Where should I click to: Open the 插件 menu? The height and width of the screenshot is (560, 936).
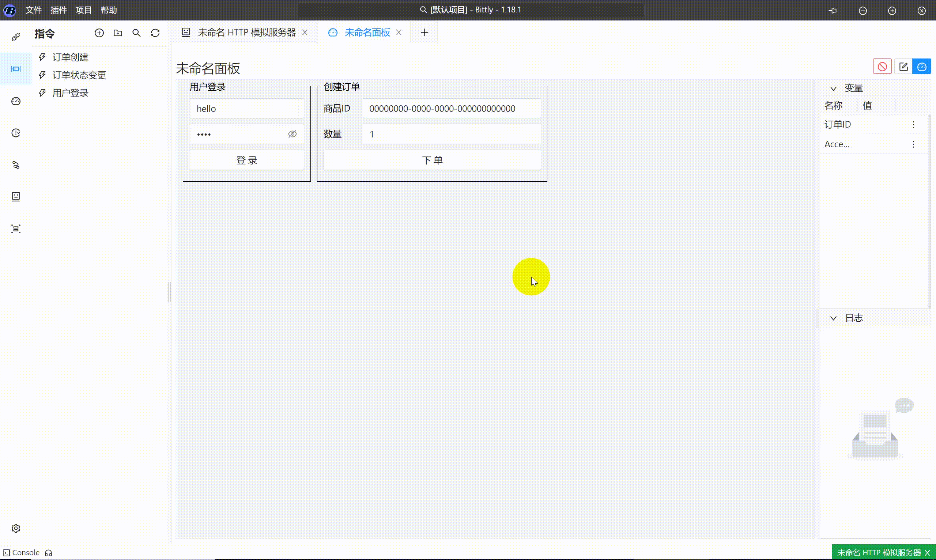58,10
